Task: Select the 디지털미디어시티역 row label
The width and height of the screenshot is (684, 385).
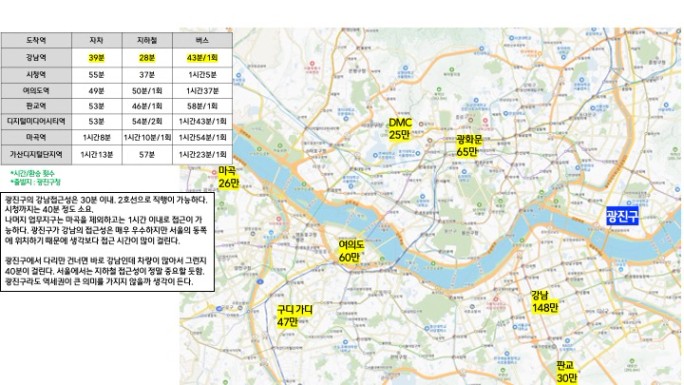Action: 36,122
